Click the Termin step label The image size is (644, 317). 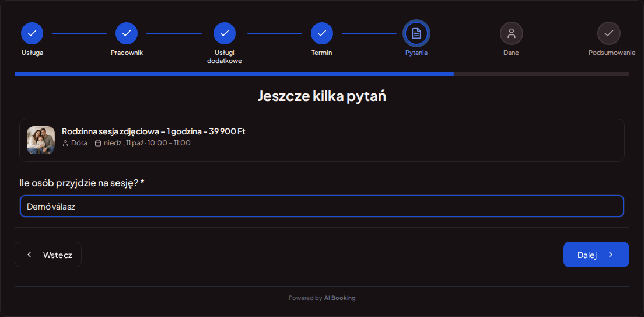coord(322,53)
